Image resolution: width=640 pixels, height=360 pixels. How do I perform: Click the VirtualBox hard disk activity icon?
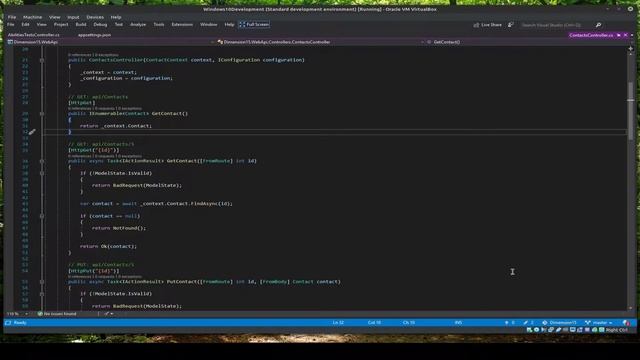[529, 330]
